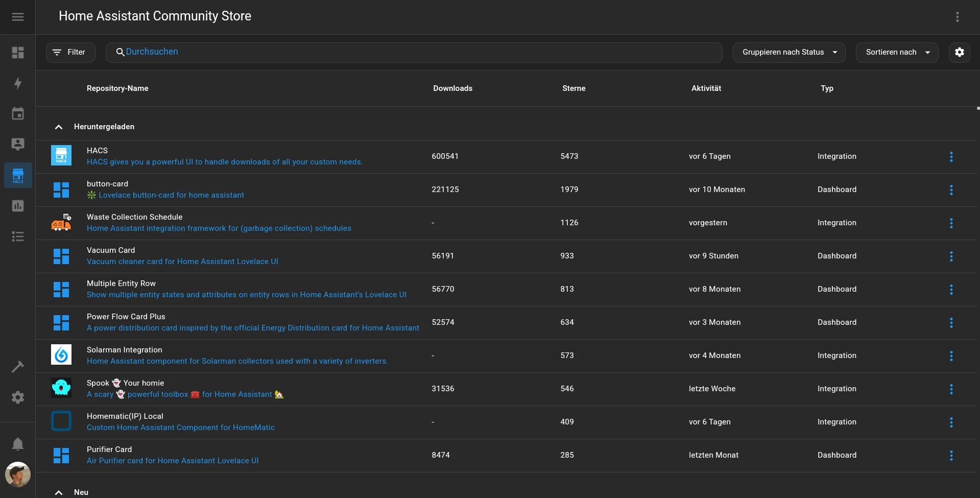Open the hamburger sidebar menu
980x498 pixels.
click(x=18, y=17)
